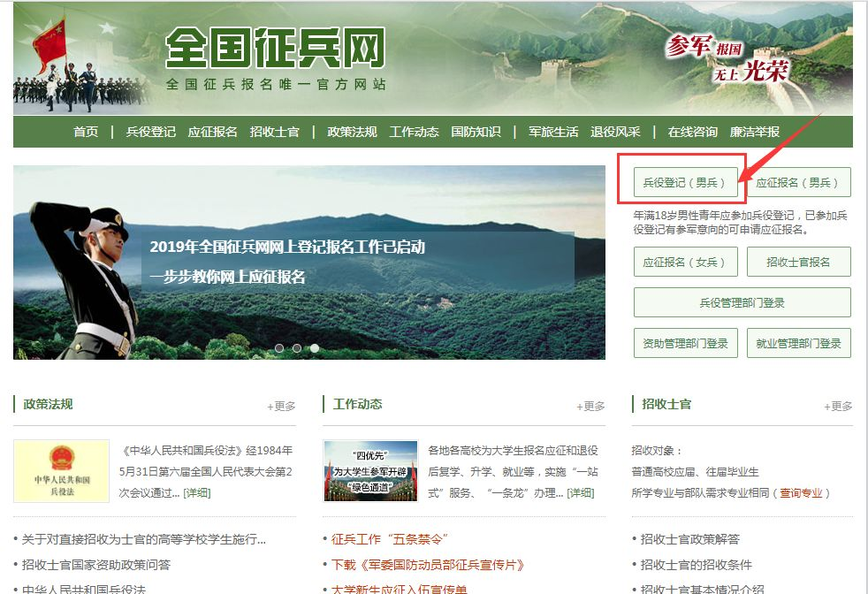Open 就业管理部门登录
868x594 pixels.
coord(800,341)
